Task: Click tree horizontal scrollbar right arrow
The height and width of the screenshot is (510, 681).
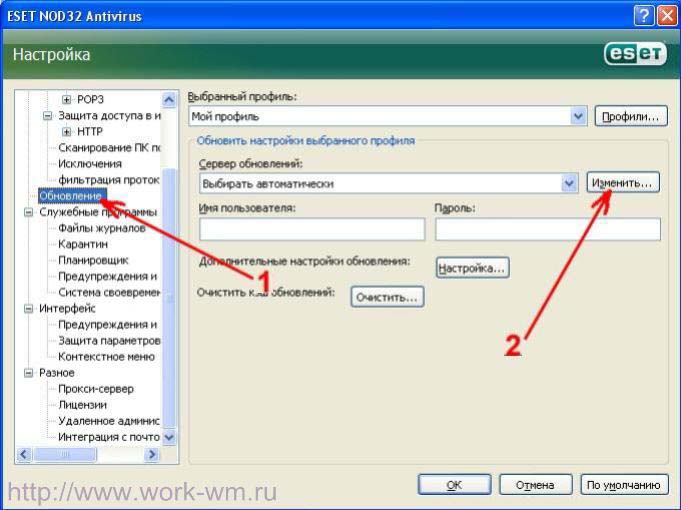Action: coord(152,454)
